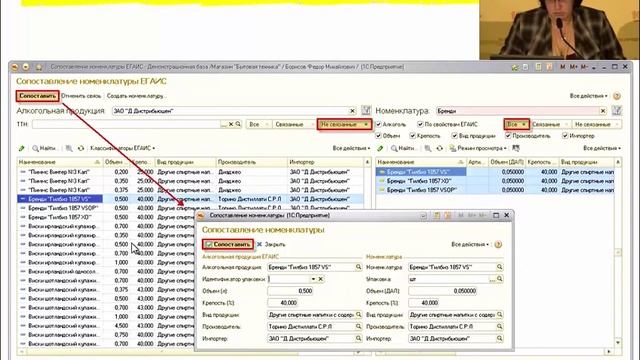
Task: Select left Не связанные filter
Action: pyautogui.click(x=344, y=124)
